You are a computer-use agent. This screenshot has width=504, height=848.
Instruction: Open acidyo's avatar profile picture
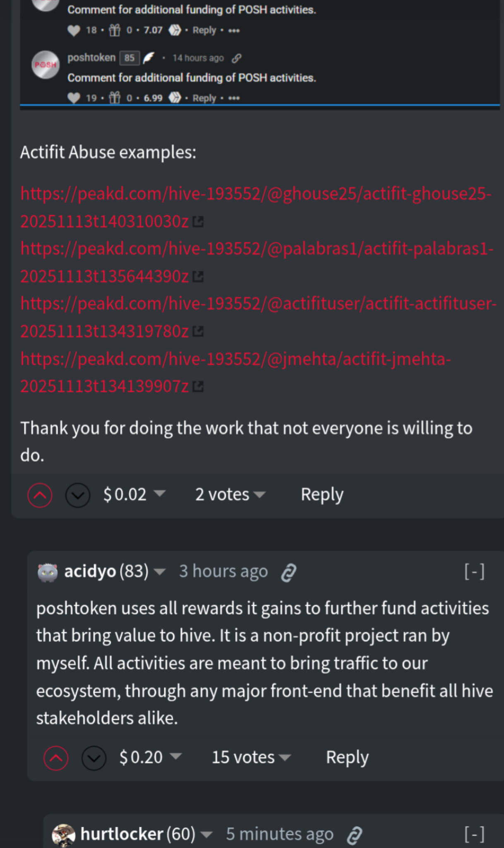point(48,572)
